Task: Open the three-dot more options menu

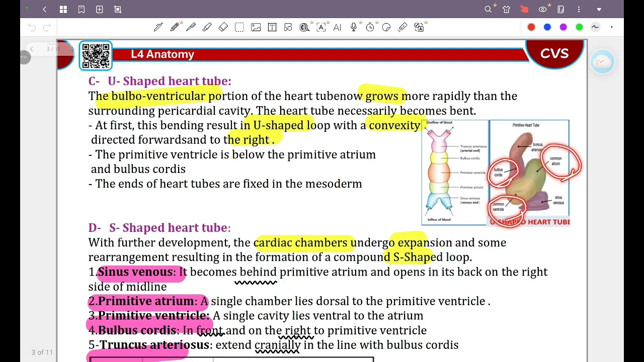Action: [579, 9]
